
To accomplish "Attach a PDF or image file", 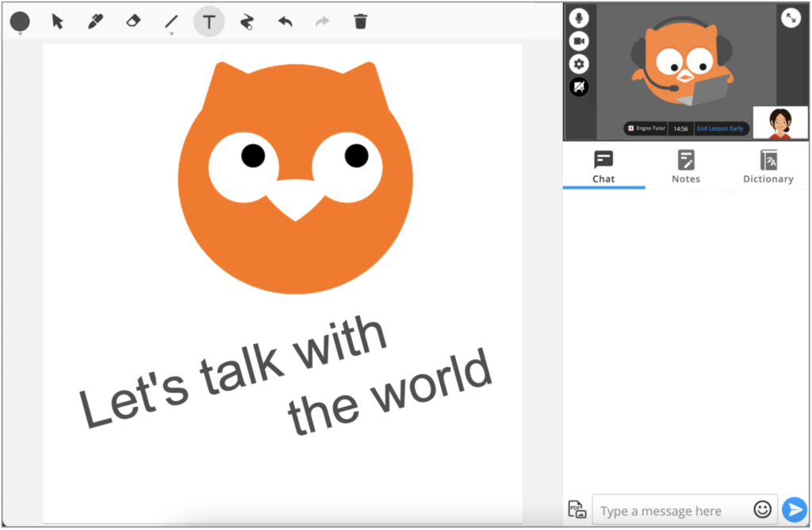I will (x=577, y=510).
